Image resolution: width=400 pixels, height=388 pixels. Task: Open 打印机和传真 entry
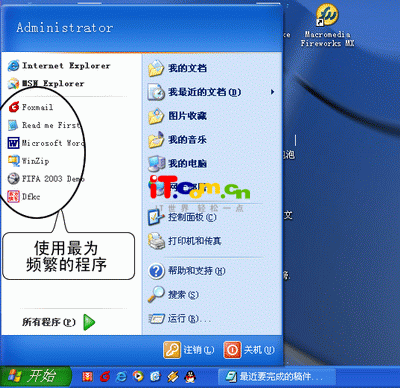(x=185, y=241)
